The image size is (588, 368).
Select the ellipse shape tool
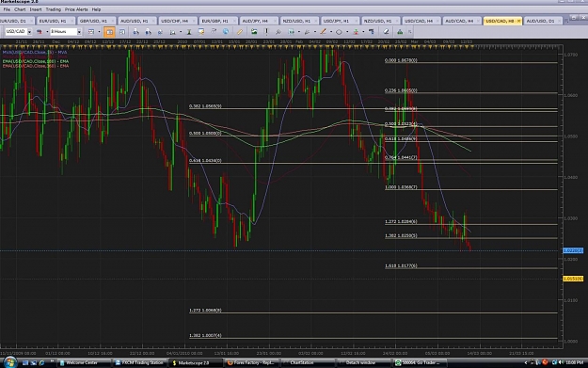339,31
